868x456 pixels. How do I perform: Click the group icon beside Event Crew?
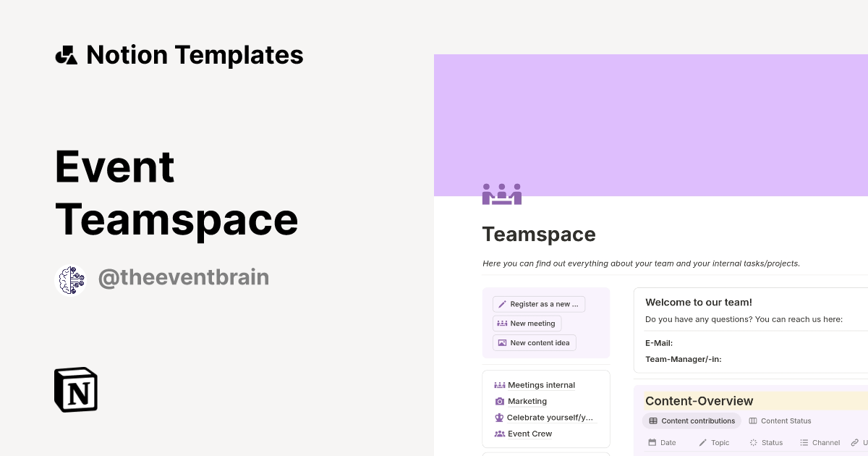coord(499,434)
